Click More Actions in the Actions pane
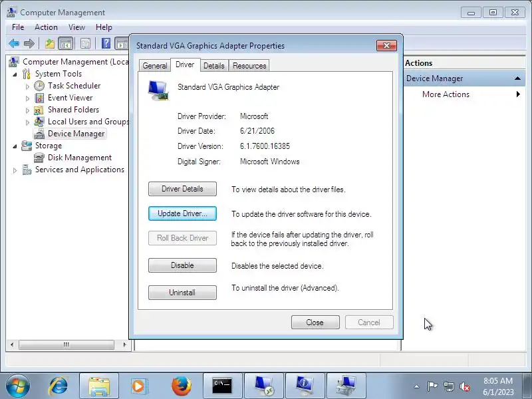Image resolution: width=532 pixels, height=399 pixels. 446,94
